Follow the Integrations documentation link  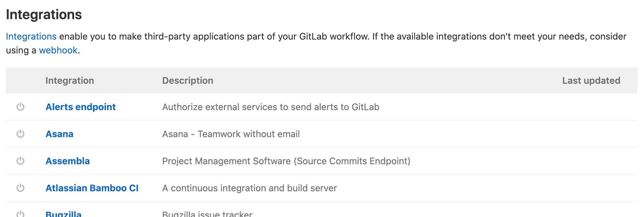coord(31,36)
